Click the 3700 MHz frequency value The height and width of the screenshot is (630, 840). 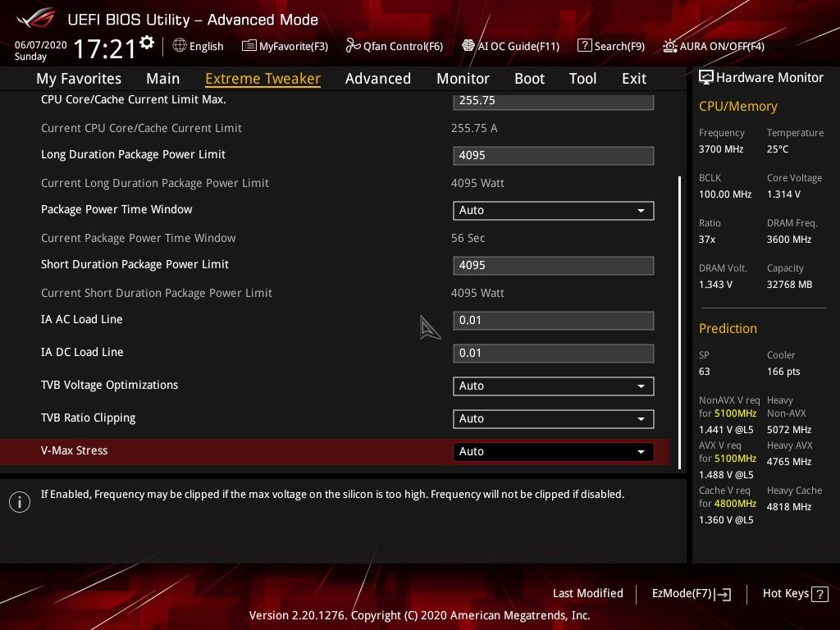(x=721, y=149)
